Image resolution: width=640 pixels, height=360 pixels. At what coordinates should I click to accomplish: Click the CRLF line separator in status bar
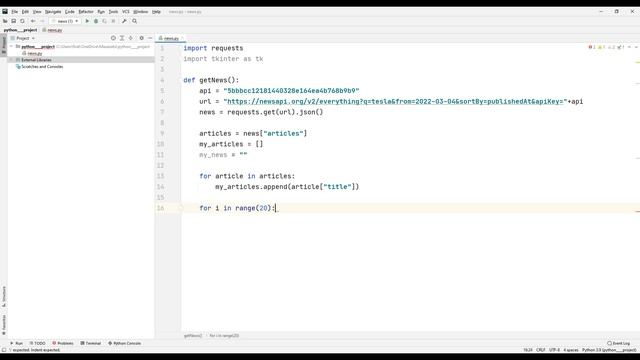coord(540,350)
